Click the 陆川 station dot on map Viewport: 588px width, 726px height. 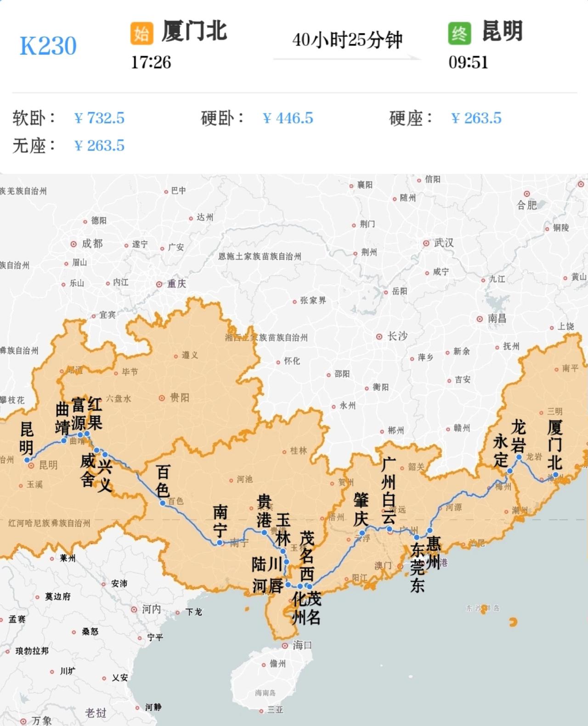tap(286, 562)
